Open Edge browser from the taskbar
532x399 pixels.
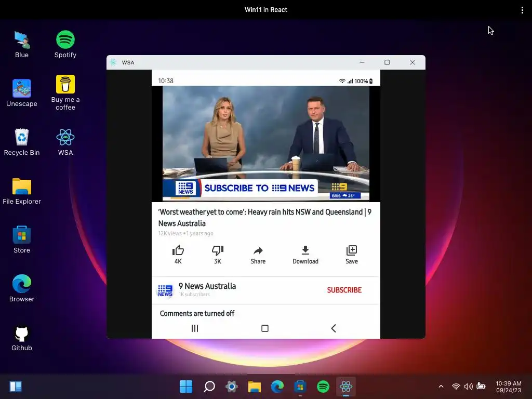click(277, 387)
